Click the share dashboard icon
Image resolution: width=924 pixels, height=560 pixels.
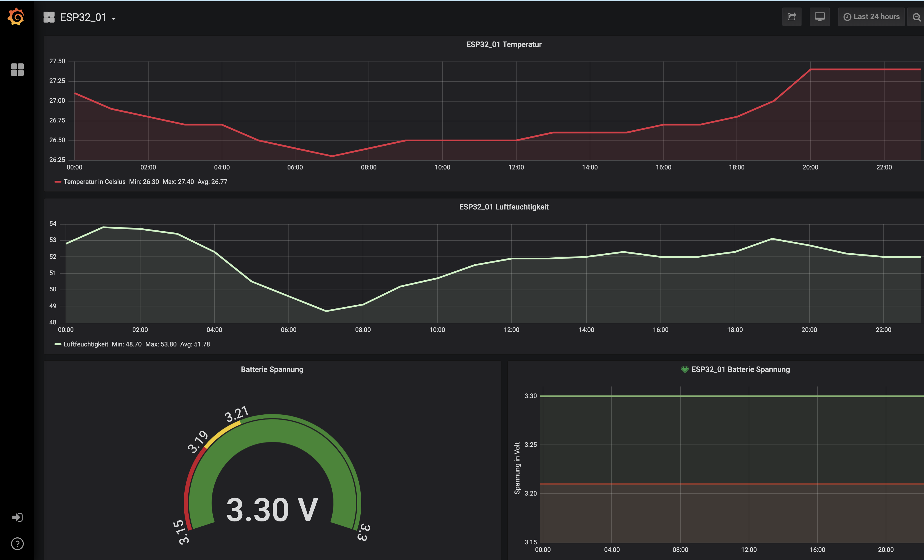(792, 17)
